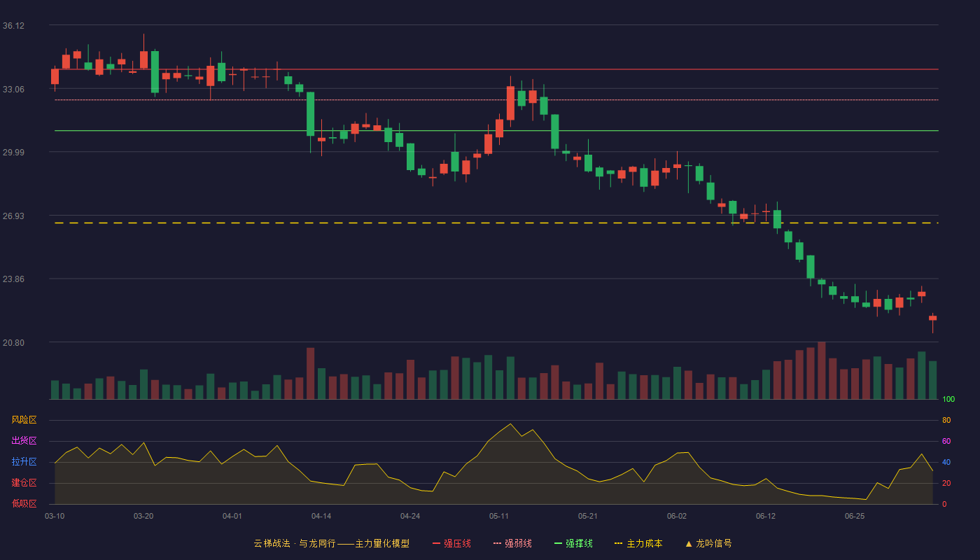980x560 pixels.
Task: Click the 05-11 date label
Action: click(499, 516)
